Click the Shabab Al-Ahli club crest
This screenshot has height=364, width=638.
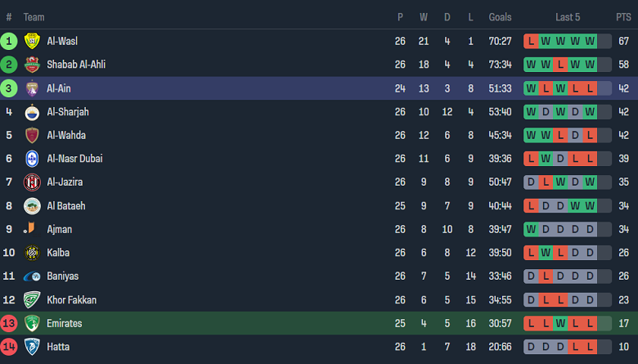[32, 65]
